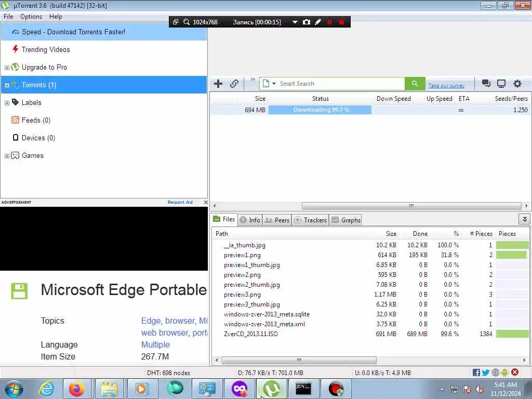
Task: Sort by the Down Speed column header
Action: click(x=394, y=98)
